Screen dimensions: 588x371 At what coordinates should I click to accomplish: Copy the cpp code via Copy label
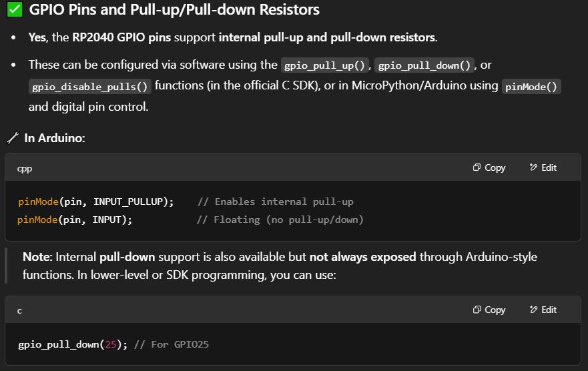(495, 167)
